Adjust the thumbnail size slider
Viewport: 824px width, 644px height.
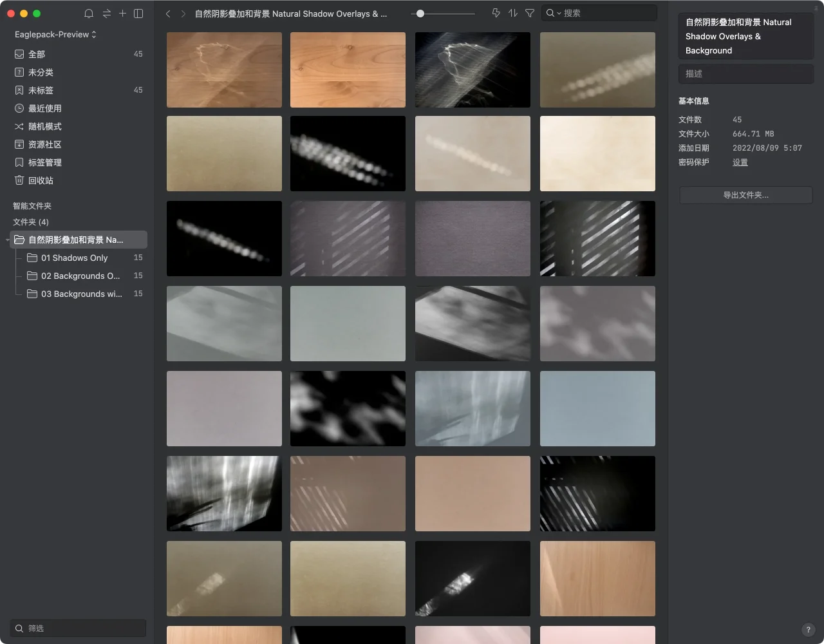[420, 14]
